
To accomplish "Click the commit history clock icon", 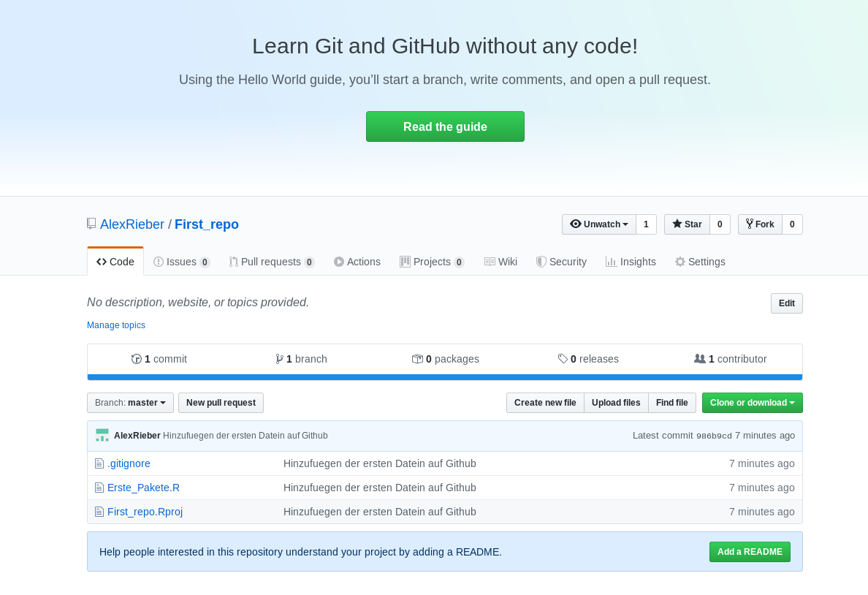I will (x=136, y=359).
